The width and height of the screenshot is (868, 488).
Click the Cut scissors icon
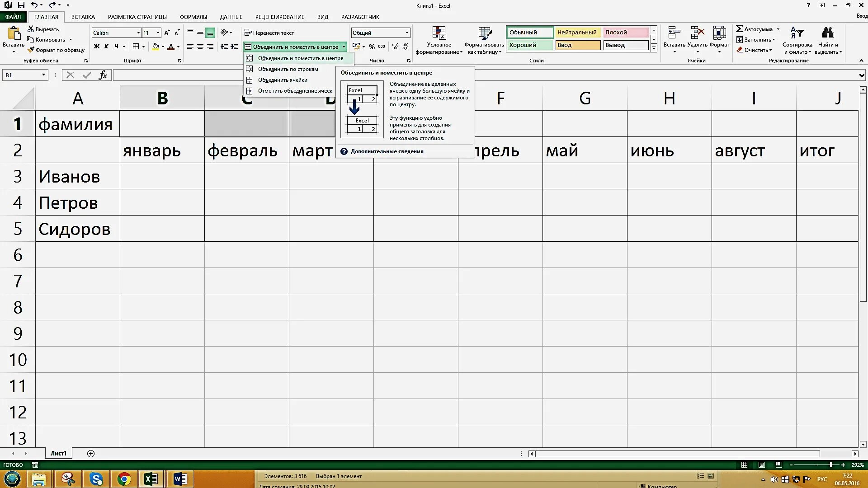[31, 29]
